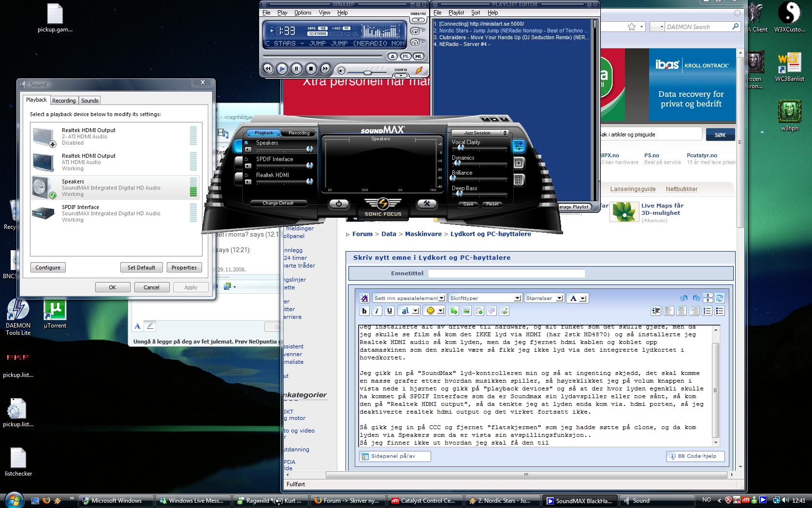Toggle Winamp's ML media library button
This screenshot has height=508, width=812.
coord(419,57)
